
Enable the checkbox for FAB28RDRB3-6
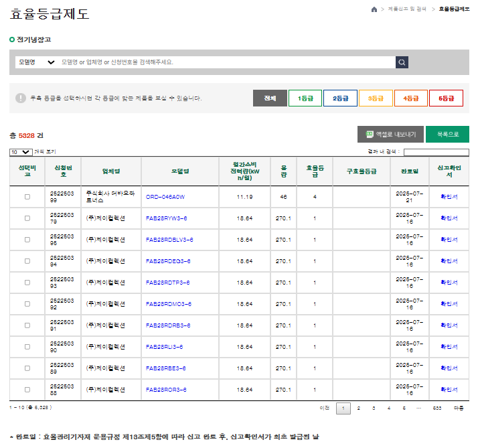click(x=27, y=325)
